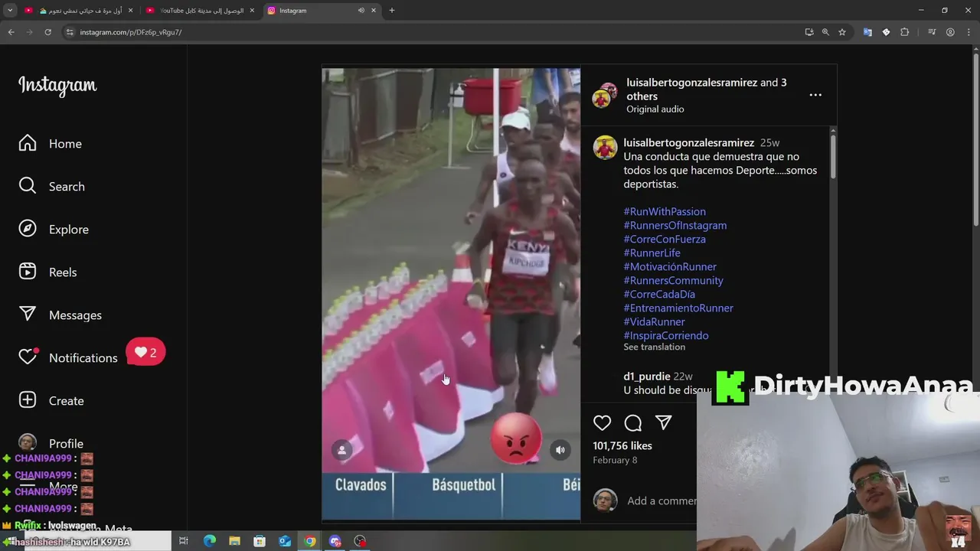
Task: Open the #CorreCadaDía hashtag
Action: 659,294
